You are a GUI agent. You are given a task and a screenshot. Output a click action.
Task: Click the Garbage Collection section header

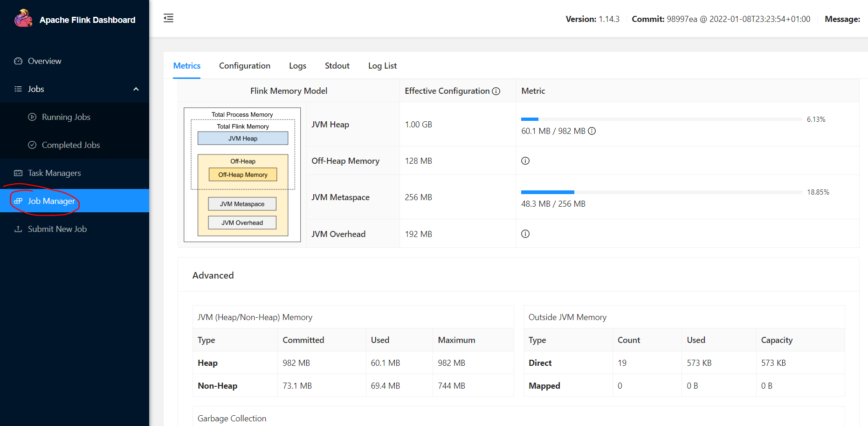(232, 419)
